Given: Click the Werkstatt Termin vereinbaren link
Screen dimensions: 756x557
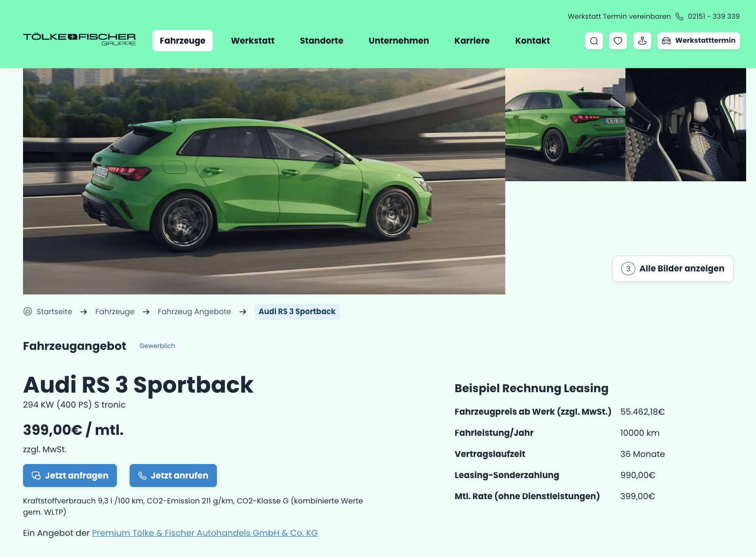Looking at the screenshot, I should [x=619, y=16].
